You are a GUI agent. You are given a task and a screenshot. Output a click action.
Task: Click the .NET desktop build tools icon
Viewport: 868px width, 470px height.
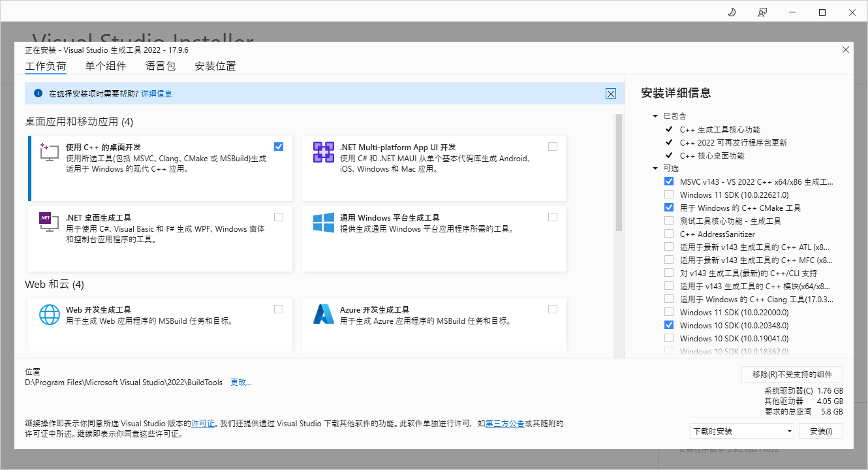[49, 222]
